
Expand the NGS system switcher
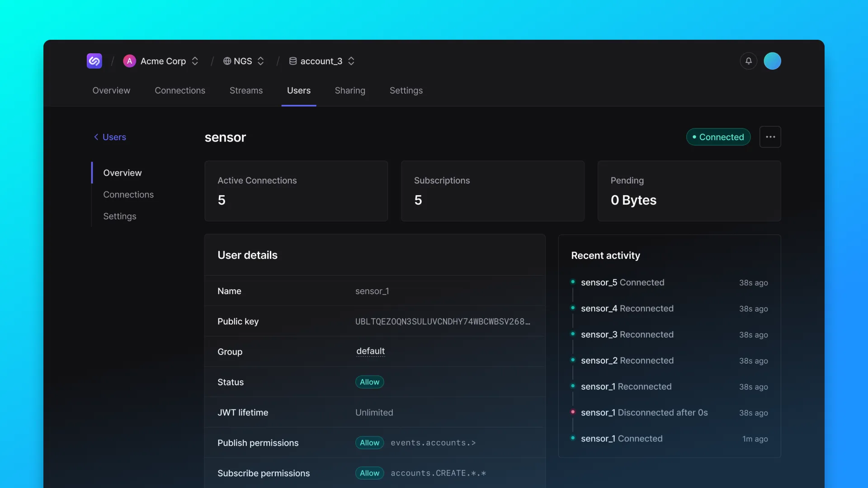(260, 61)
